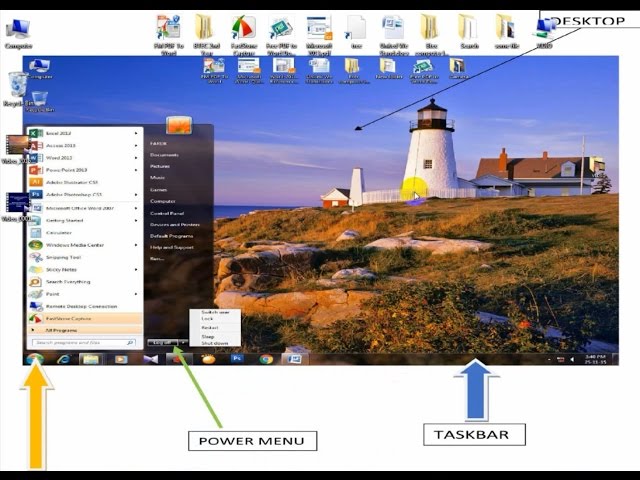Open Word 2013 in the Start menu list

coord(84,158)
